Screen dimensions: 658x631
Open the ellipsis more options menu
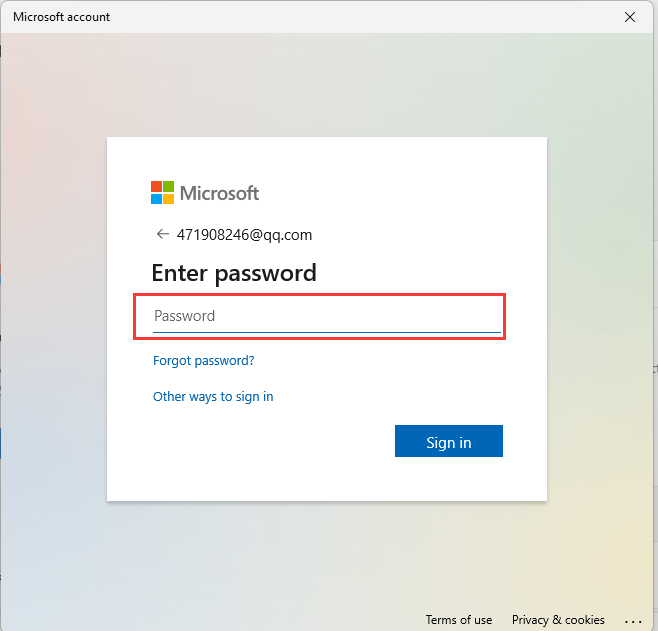pyautogui.click(x=633, y=621)
